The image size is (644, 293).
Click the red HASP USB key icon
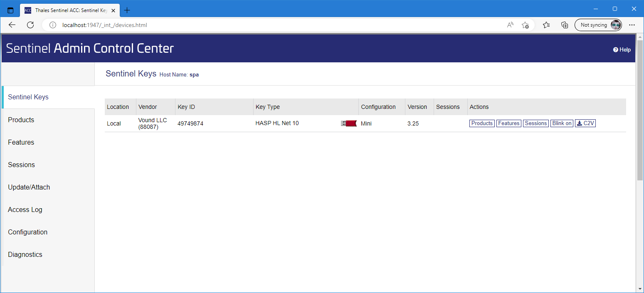(349, 123)
